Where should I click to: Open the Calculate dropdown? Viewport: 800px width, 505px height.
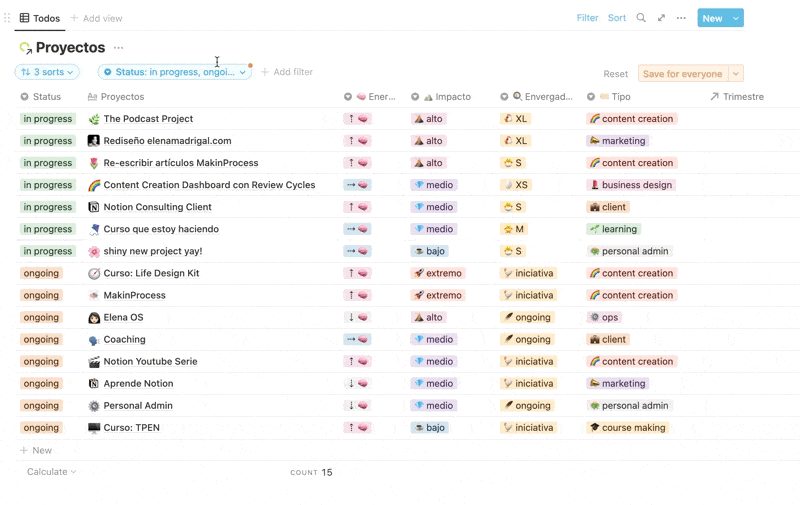(x=52, y=472)
